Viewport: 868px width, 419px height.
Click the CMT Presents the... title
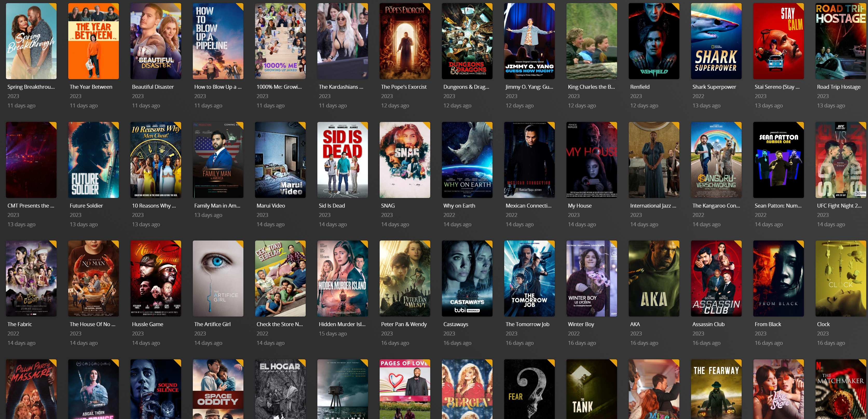(31, 205)
